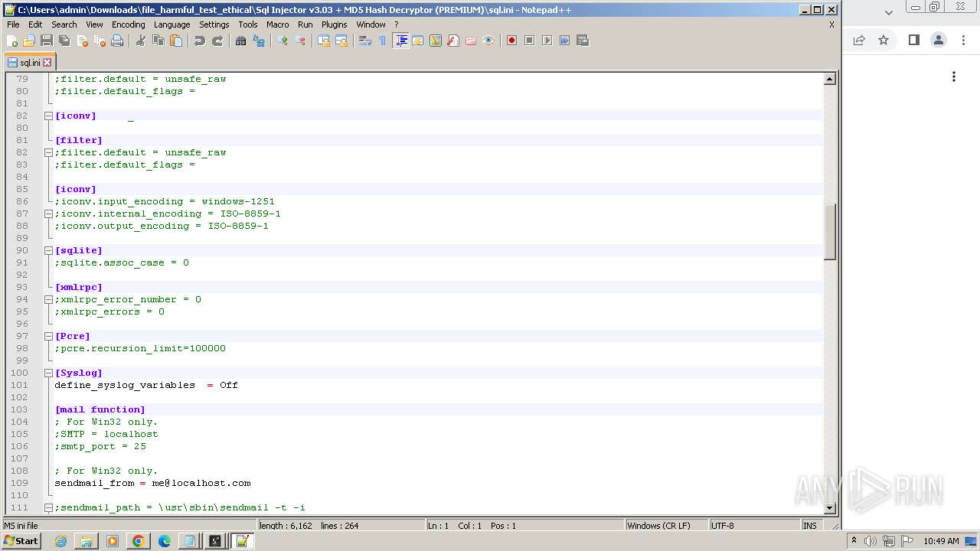The width and height of the screenshot is (980, 551).
Task: Collapse fold at xmlrpc_error_number line
Action: [48, 299]
